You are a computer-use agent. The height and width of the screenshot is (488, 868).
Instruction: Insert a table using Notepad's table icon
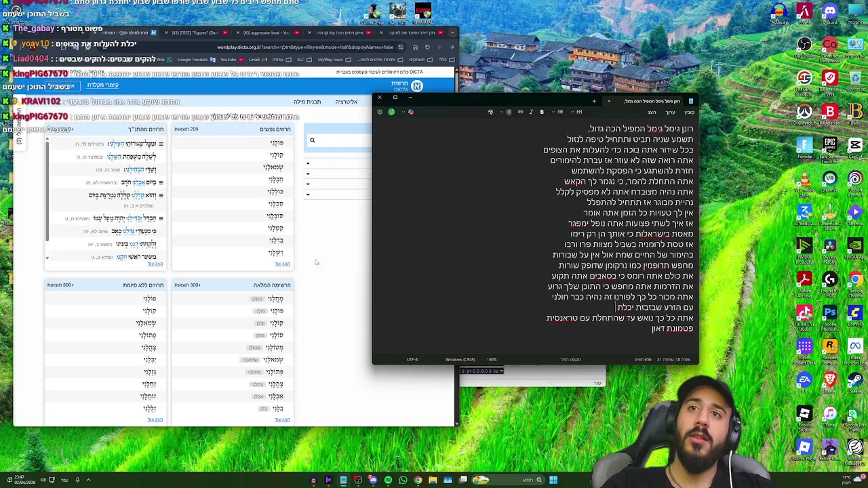(509, 112)
